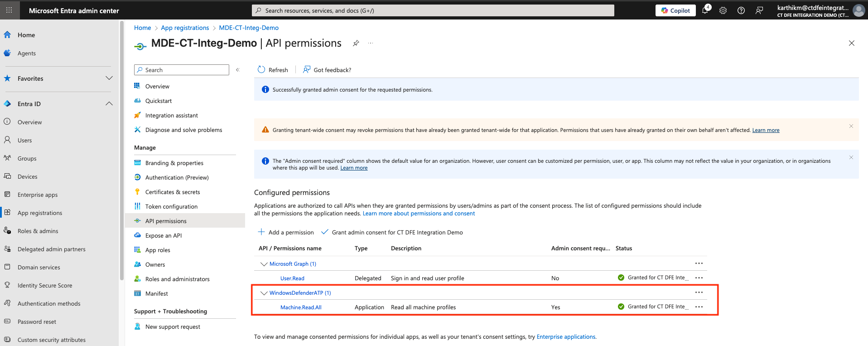Collapse the resource menu with double chevron
This screenshot has width=868, height=346.
click(x=238, y=70)
